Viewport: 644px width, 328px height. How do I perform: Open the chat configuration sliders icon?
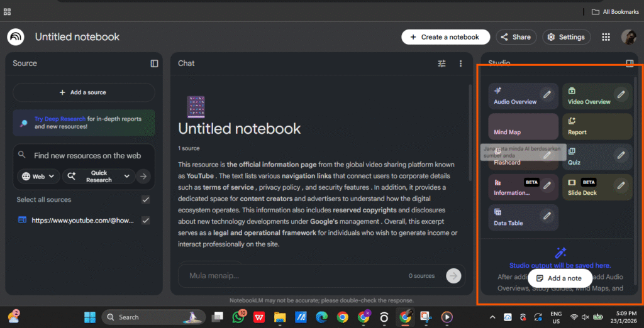point(441,63)
